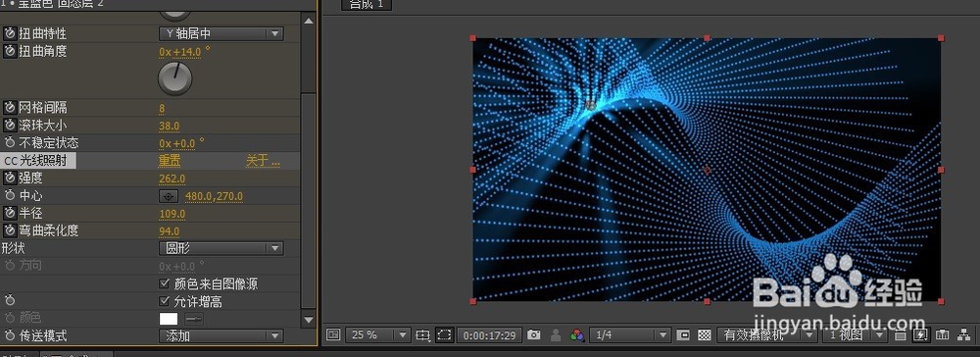This screenshot has width=980, height=357.
Task: Select the 合成 1 tab
Action: tap(367, 4)
